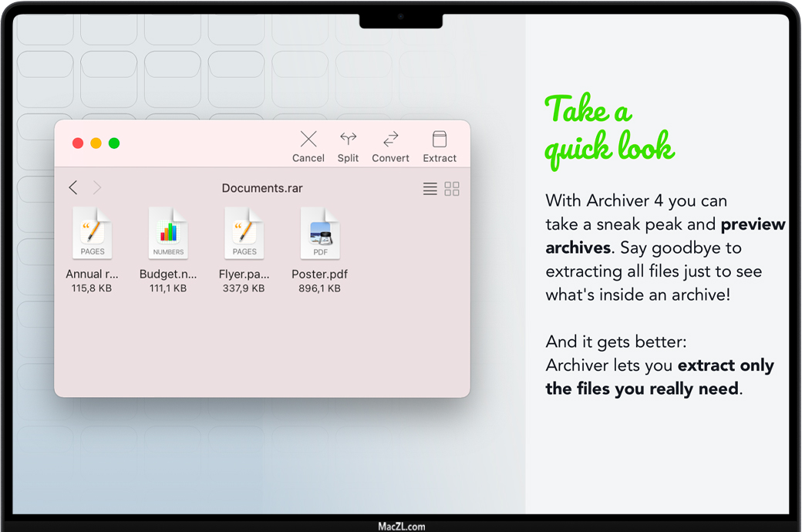Click the Cancel X icon in toolbar
The width and height of the screenshot is (802, 532).
(308, 140)
